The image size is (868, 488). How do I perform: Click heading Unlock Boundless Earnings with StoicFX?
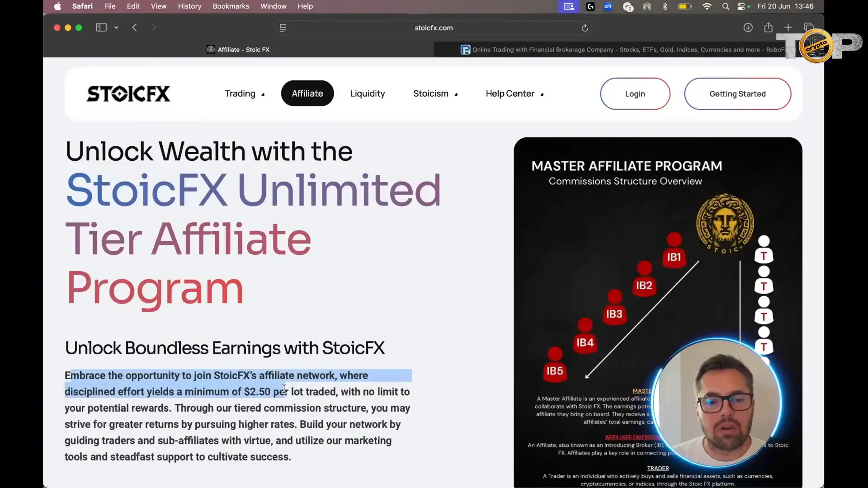pos(225,348)
